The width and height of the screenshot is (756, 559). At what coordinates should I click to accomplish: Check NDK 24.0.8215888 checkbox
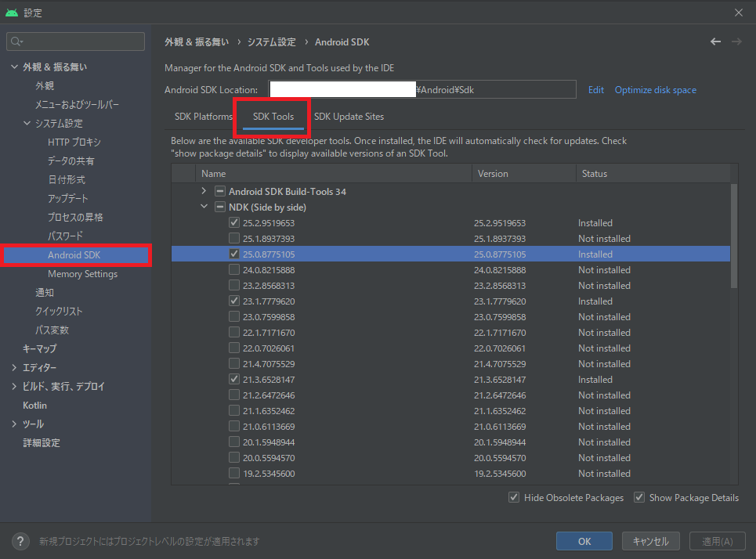click(233, 269)
